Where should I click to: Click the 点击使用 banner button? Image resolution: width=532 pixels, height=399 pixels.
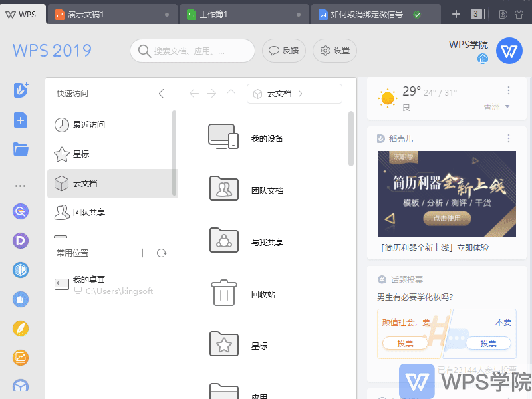447,219
